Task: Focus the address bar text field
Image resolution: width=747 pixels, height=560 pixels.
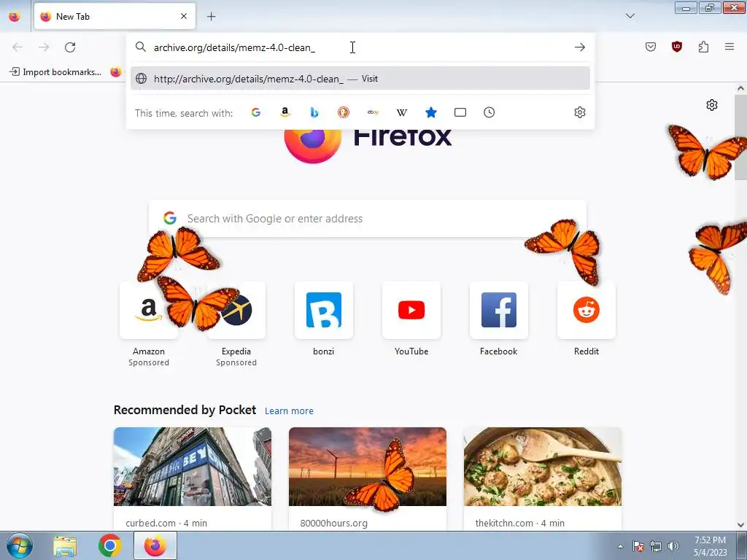Action: (x=360, y=47)
